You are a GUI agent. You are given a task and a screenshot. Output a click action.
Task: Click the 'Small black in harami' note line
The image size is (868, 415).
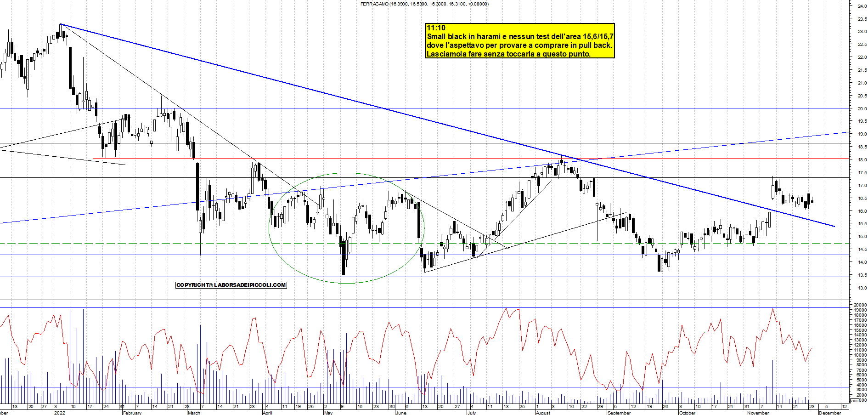tap(520, 36)
